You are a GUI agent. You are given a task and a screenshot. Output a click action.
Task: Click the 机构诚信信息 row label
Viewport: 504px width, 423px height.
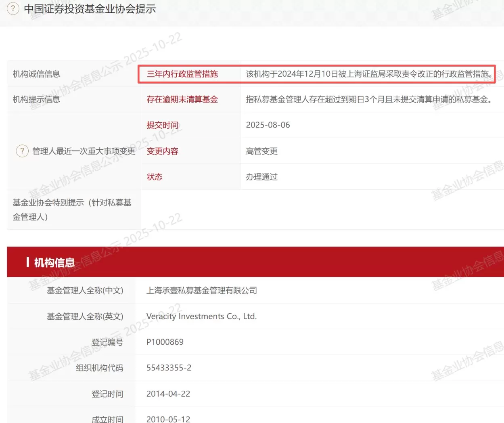click(37, 74)
